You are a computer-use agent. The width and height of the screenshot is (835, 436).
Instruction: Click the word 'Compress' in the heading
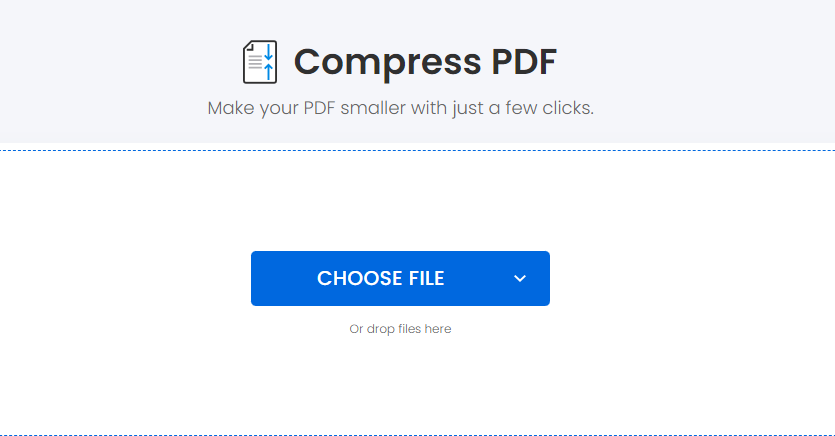(x=387, y=63)
